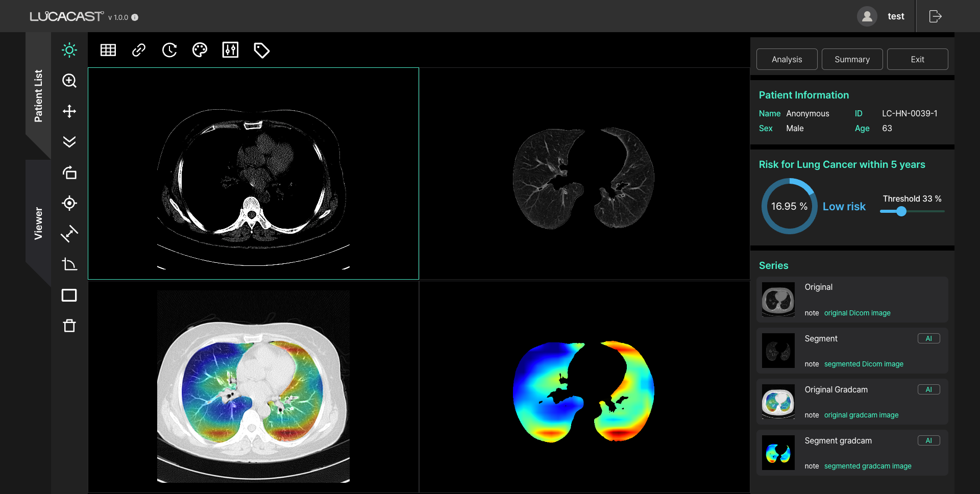This screenshot has width=980, height=494.
Task: Click the patient name 'Anonymous'
Action: click(x=807, y=113)
